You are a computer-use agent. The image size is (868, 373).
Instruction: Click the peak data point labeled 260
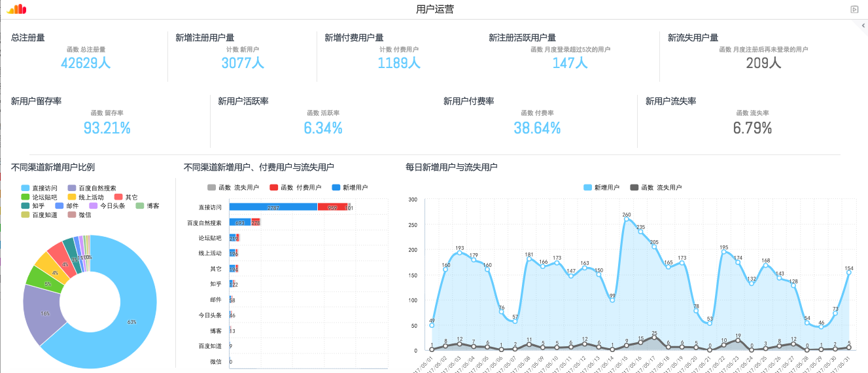(627, 219)
